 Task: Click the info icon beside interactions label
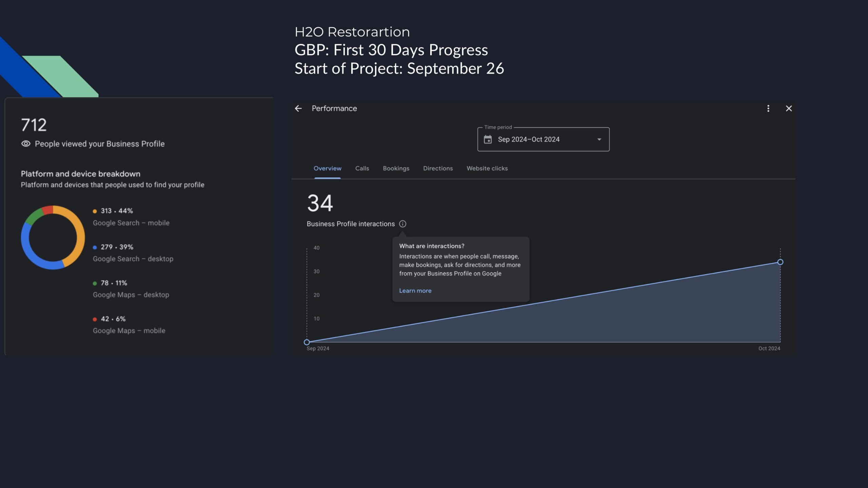(x=402, y=224)
